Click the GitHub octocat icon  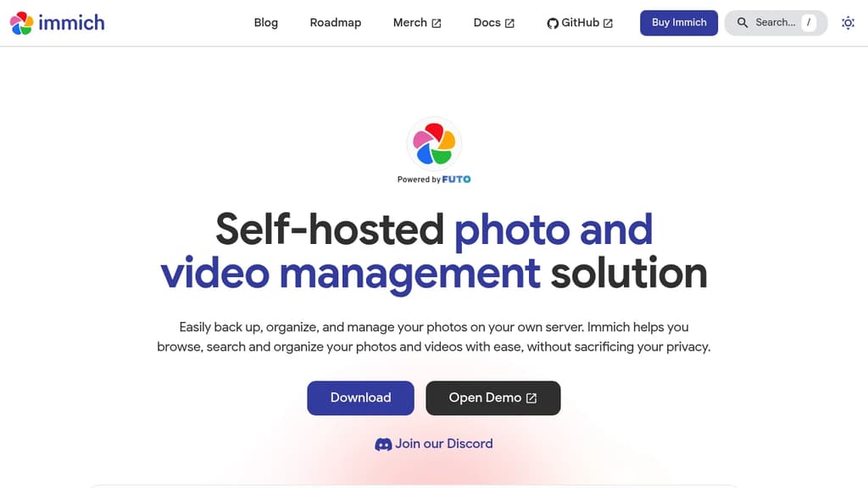[x=553, y=23]
